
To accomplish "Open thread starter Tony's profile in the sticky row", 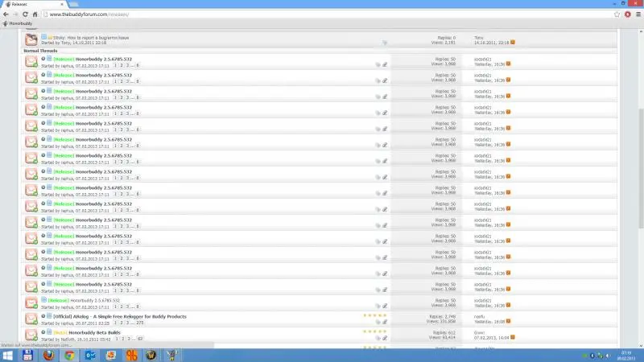I will pyautogui.click(x=66, y=43).
